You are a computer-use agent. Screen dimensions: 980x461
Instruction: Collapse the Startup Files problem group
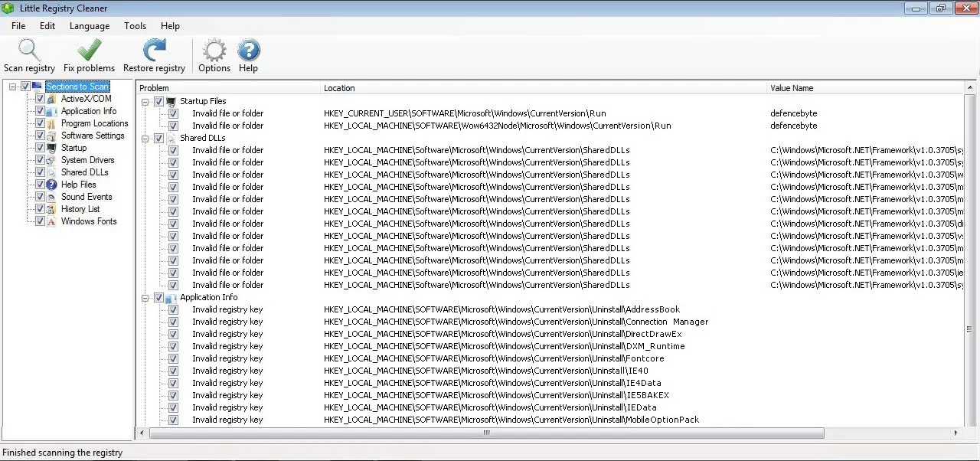[145, 101]
